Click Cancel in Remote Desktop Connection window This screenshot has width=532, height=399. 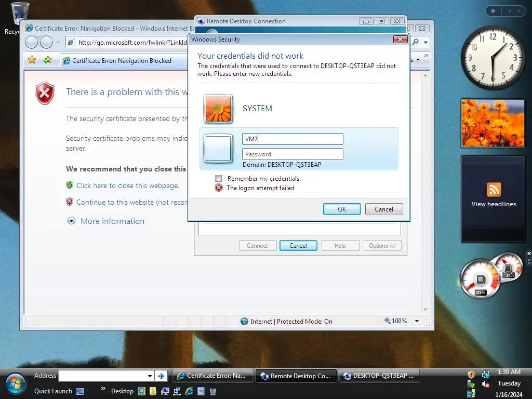pyautogui.click(x=298, y=246)
